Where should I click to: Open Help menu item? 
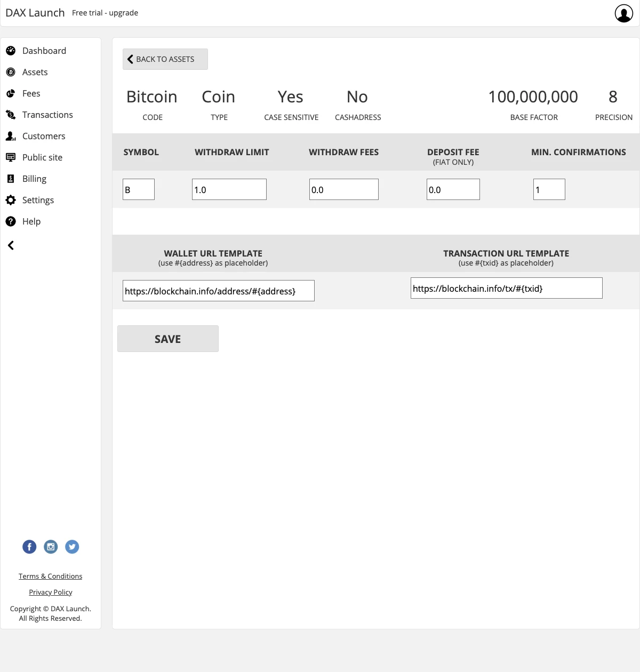point(31,221)
